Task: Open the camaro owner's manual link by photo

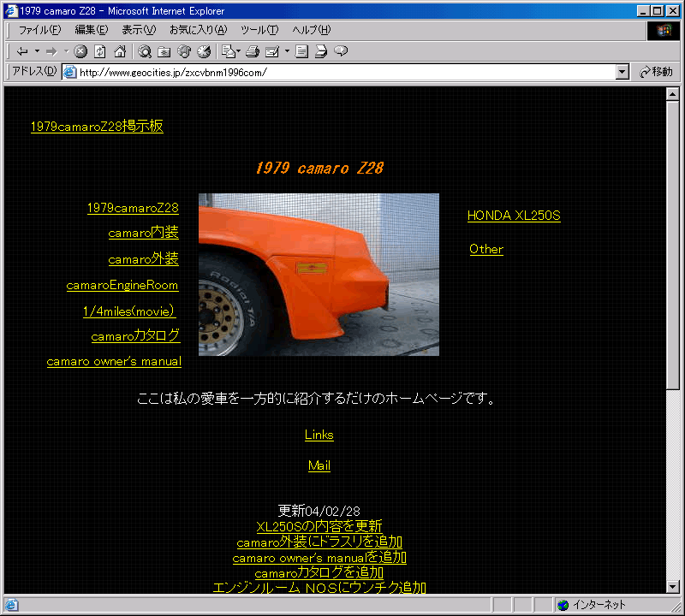Action: click(114, 362)
